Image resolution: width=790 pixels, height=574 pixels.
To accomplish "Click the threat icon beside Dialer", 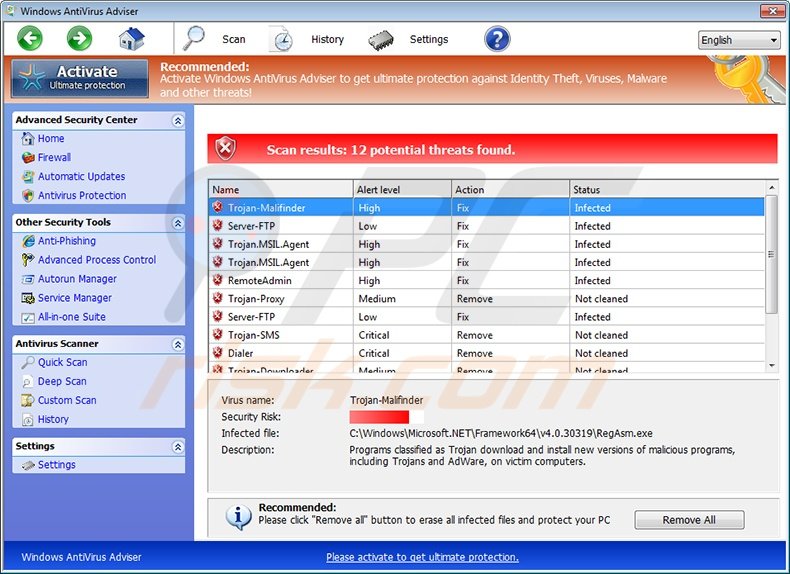I will tap(218, 352).
